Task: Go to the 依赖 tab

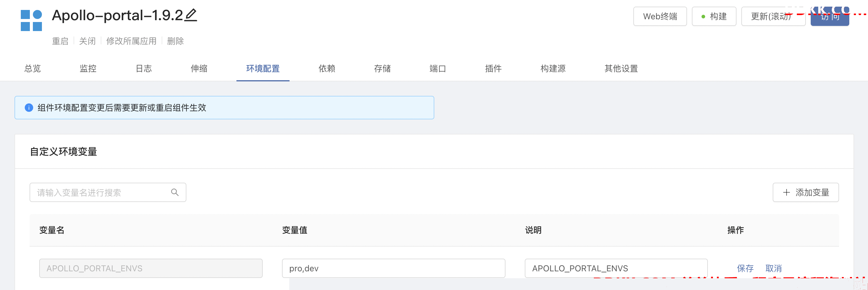Action: coord(327,68)
